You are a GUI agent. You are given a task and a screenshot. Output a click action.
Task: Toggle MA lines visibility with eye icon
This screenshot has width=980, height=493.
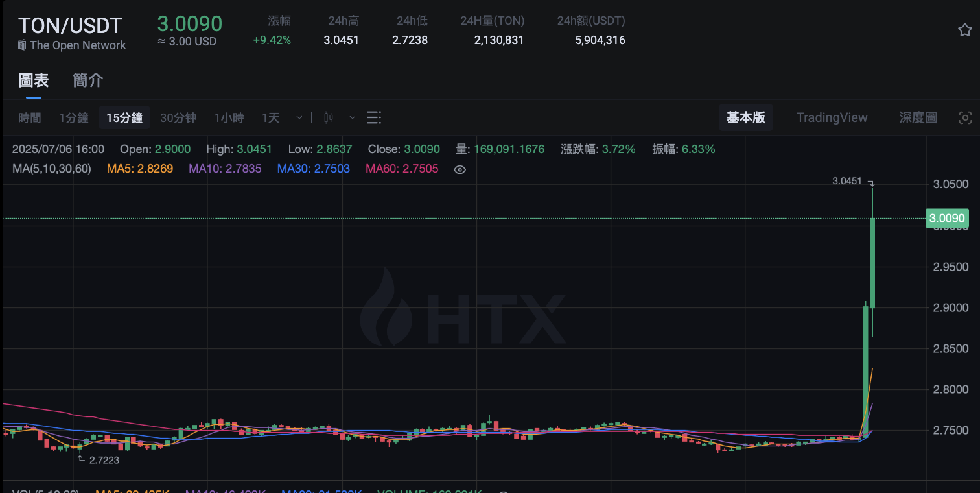tap(460, 169)
